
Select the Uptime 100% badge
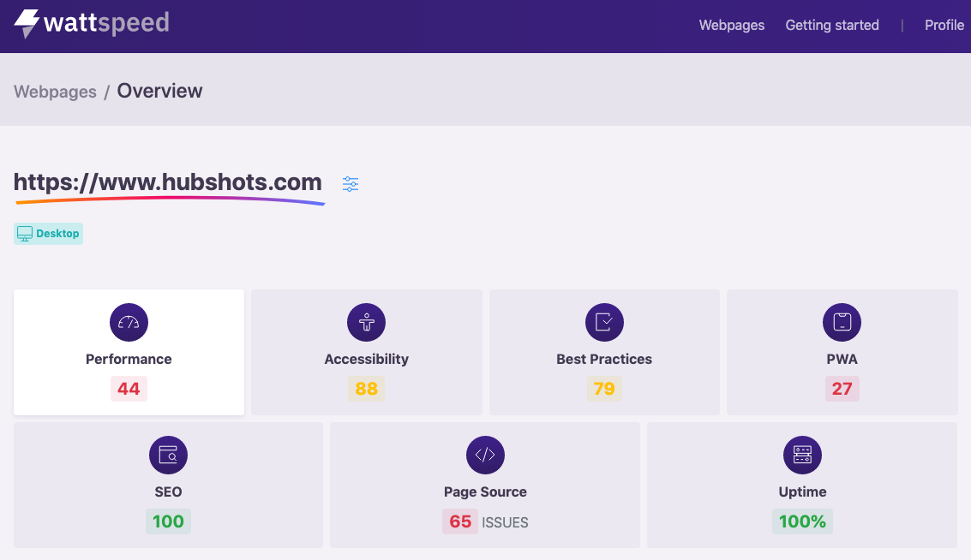802,521
